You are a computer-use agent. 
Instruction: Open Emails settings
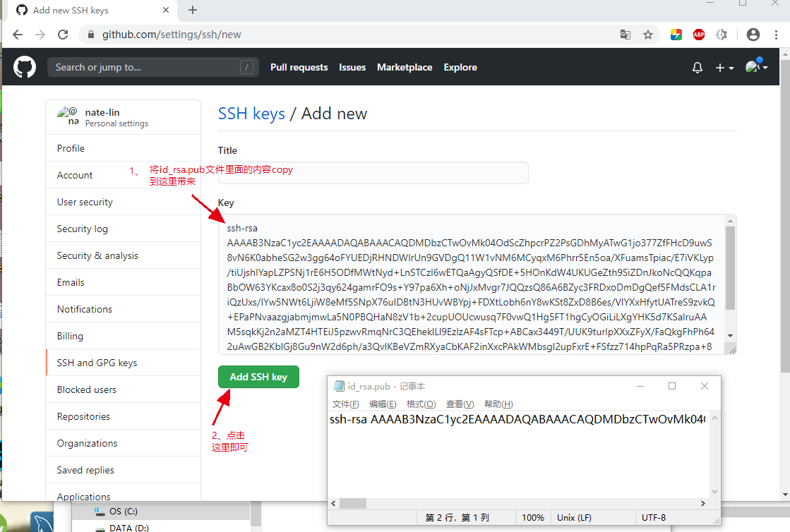click(x=123, y=282)
